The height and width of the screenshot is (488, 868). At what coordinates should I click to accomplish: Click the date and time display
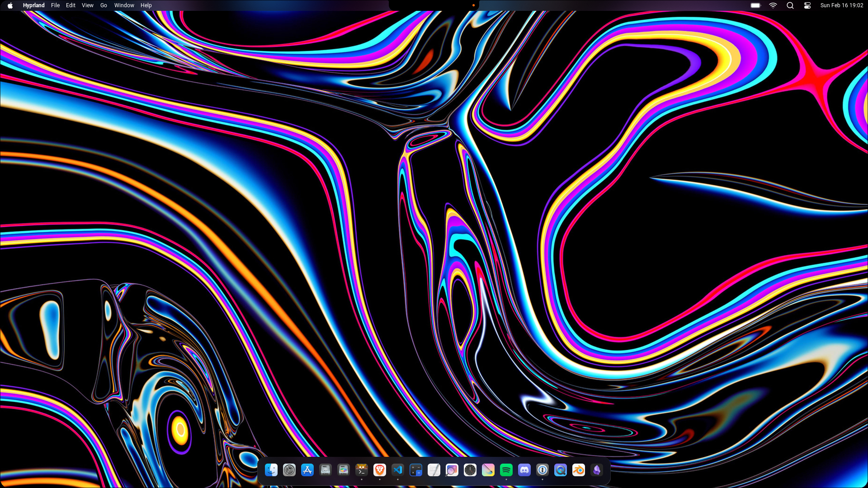[x=842, y=5]
